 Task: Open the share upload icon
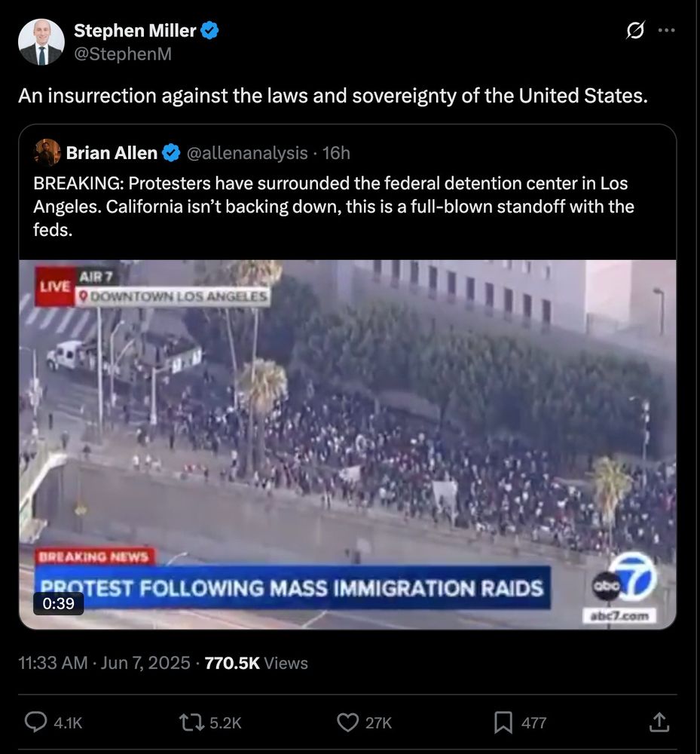(x=659, y=722)
